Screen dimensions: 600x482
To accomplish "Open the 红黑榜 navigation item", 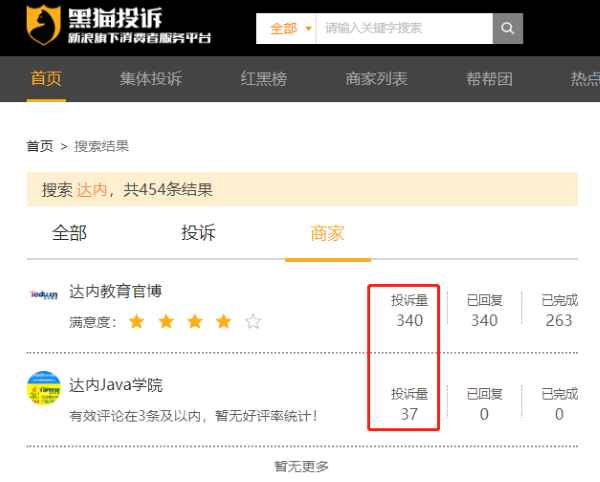I will tap(264, 79).
